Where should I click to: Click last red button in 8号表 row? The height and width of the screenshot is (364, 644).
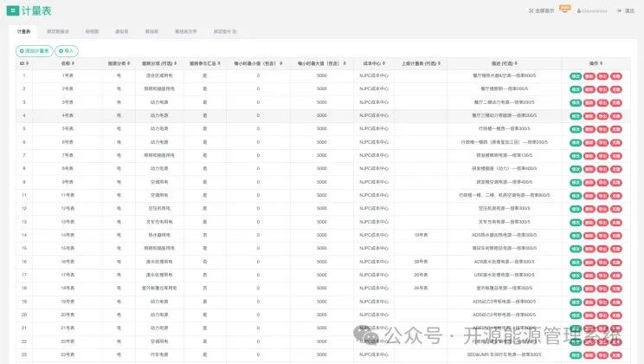(x=615, y=169)
